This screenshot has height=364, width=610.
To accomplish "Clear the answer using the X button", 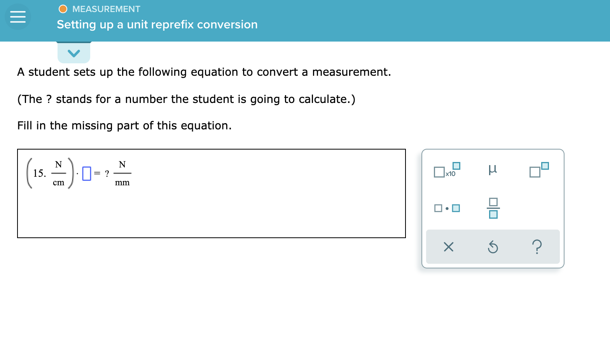I will point(448,246).
